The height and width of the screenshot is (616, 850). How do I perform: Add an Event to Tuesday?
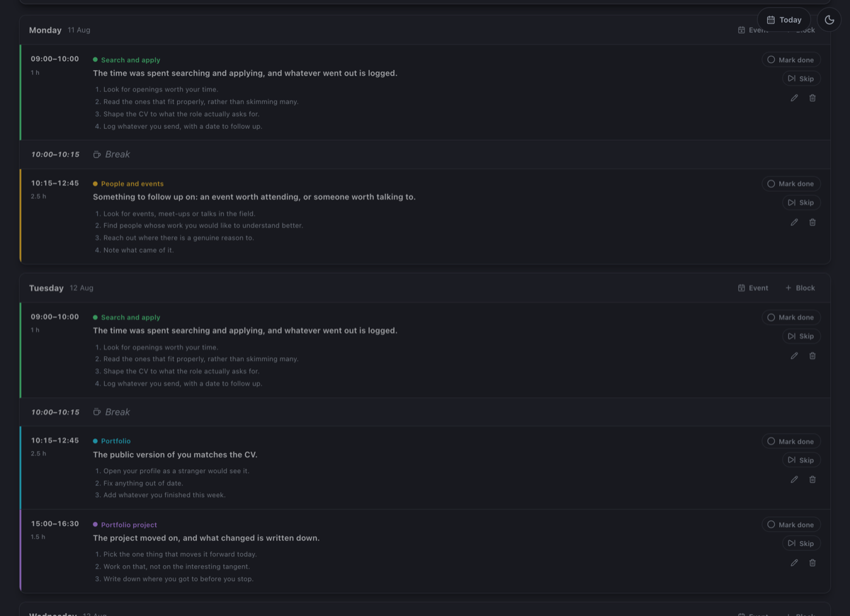(753, 288)
